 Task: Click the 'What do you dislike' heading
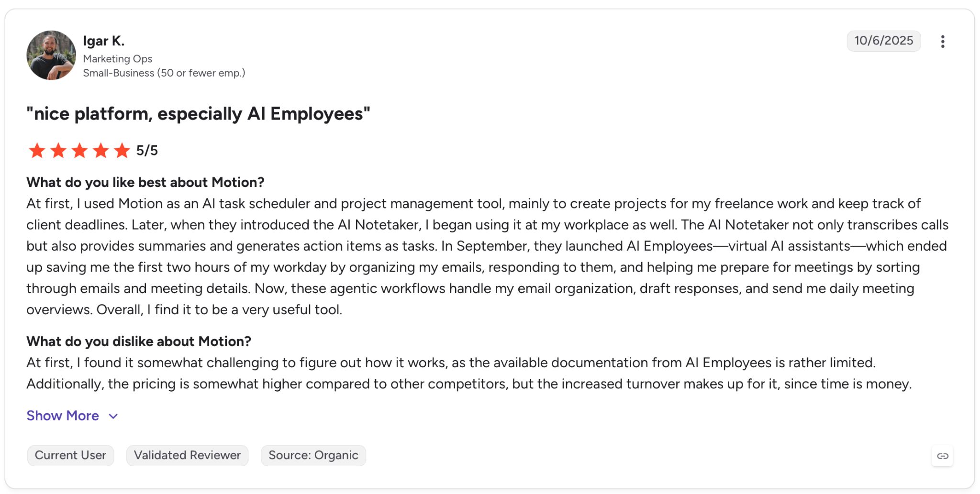[139, 341]
